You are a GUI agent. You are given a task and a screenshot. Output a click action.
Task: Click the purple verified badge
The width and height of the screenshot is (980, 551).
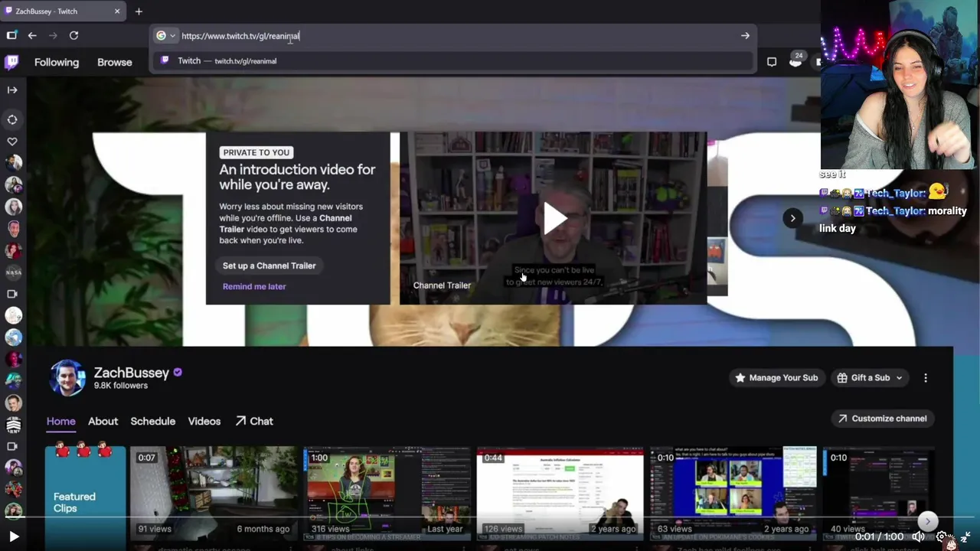pos(178,372)
